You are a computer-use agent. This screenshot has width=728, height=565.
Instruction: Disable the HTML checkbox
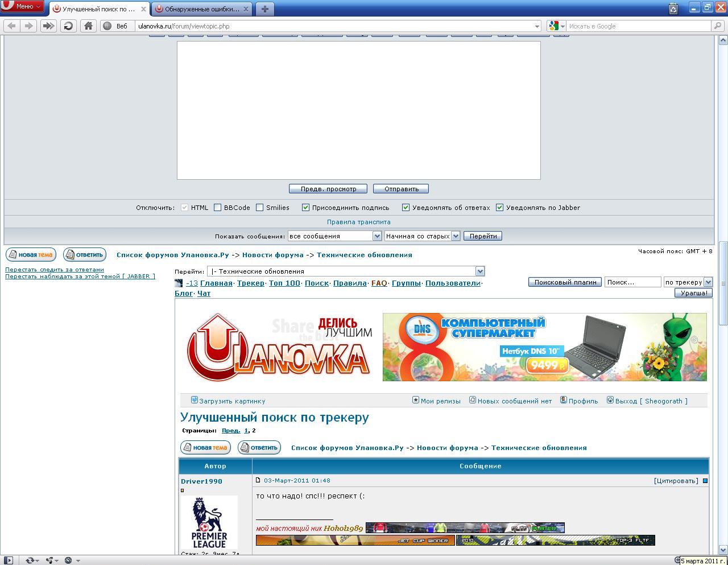point(185,208)
